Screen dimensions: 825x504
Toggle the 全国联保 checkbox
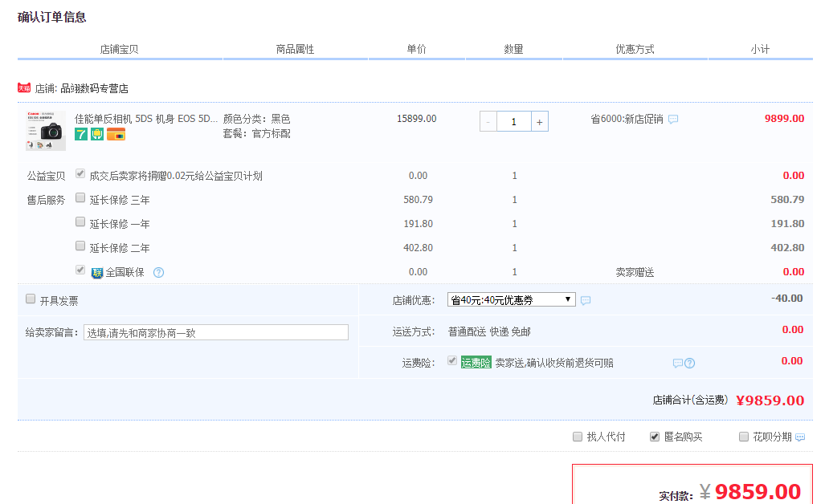(x=80, y=270)
